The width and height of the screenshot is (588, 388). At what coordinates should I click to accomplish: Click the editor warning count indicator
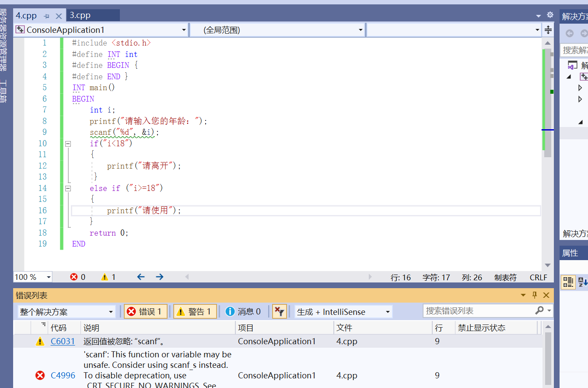[108, 277]
